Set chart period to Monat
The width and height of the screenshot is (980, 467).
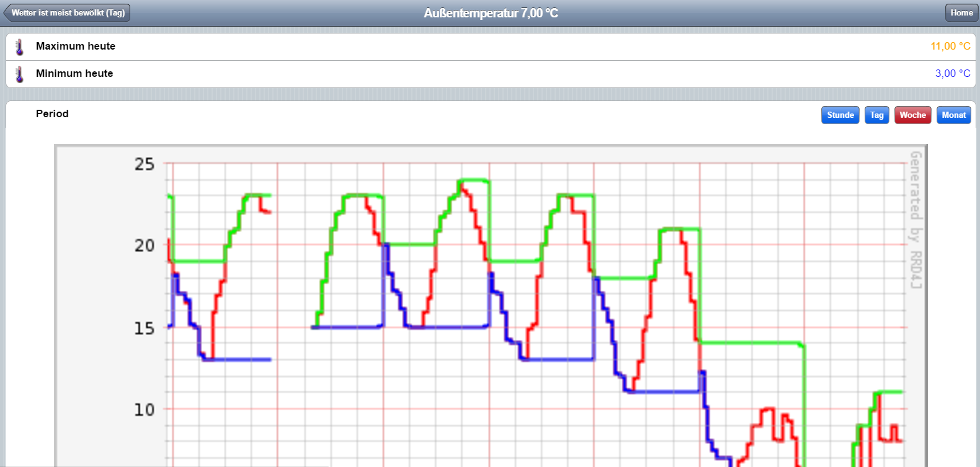[x=953, y=115]
